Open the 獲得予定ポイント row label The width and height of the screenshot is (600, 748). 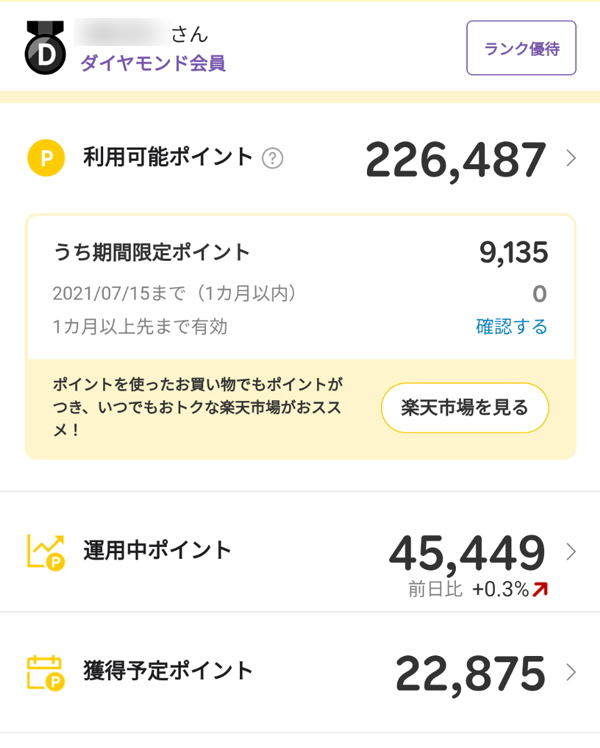tap(168, 671)
